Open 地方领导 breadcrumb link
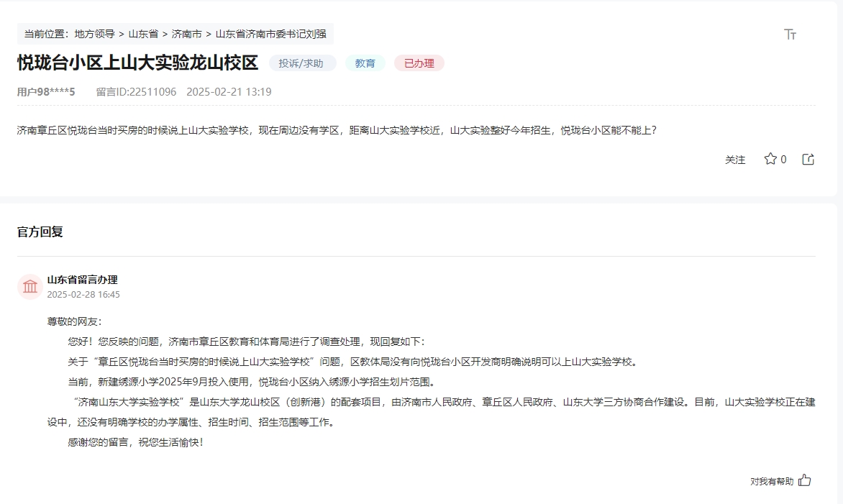 95,34
